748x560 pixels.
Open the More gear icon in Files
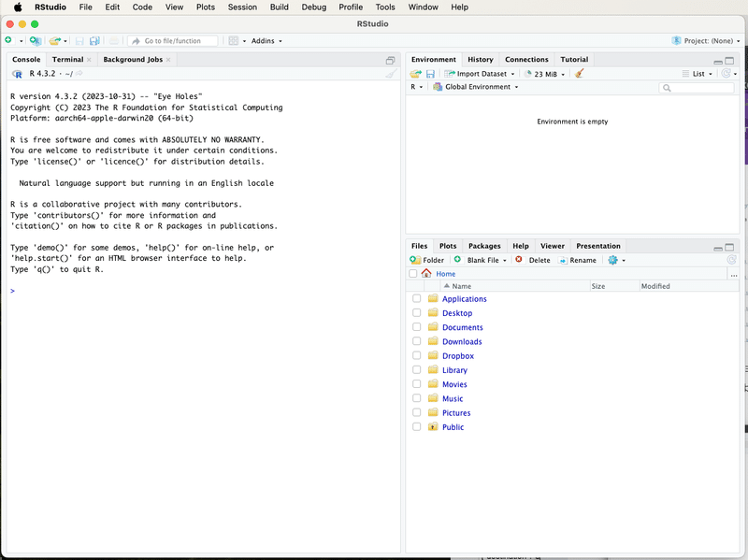pos(613,260)
